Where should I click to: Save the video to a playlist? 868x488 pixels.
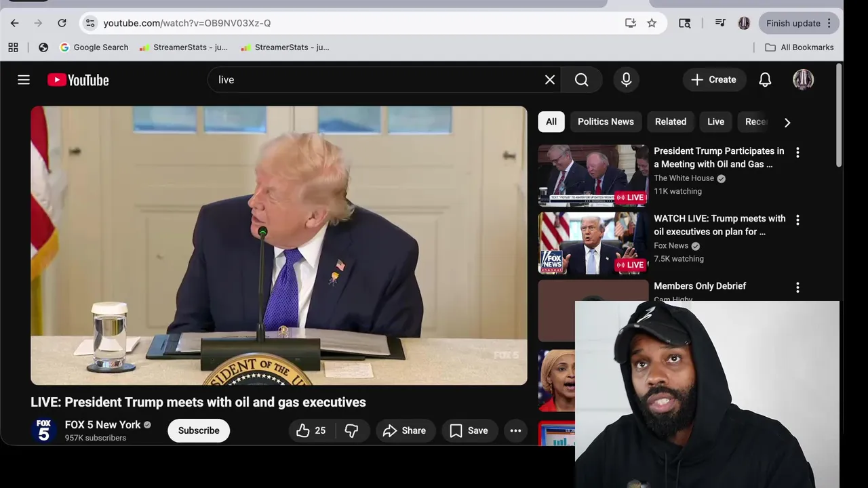pyautogui.click(x=469, y=430)
